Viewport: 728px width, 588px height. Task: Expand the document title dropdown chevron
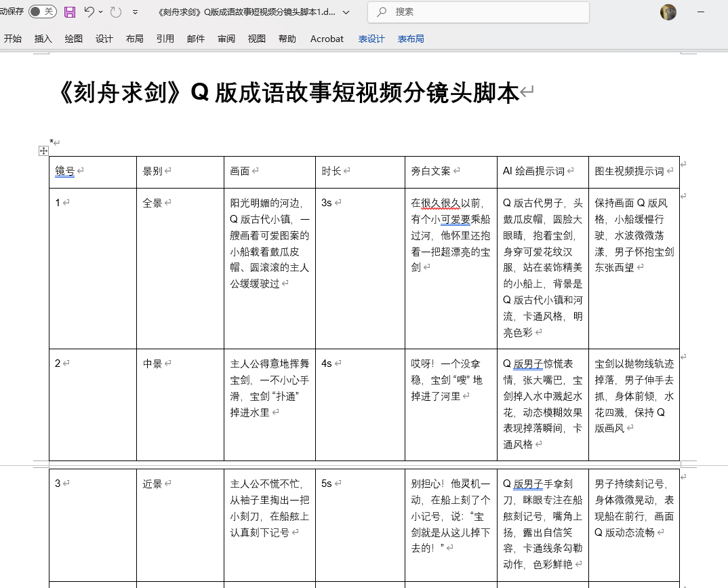[346, 12]
